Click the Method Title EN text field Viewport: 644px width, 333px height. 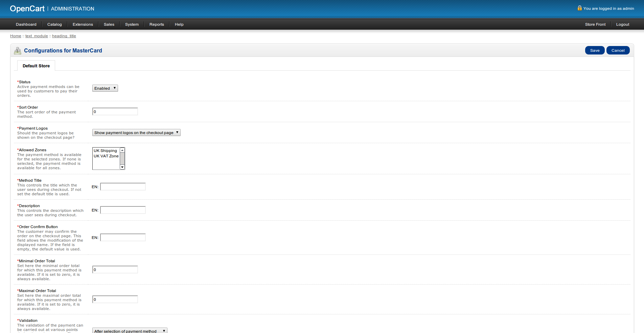coord(123,187)
